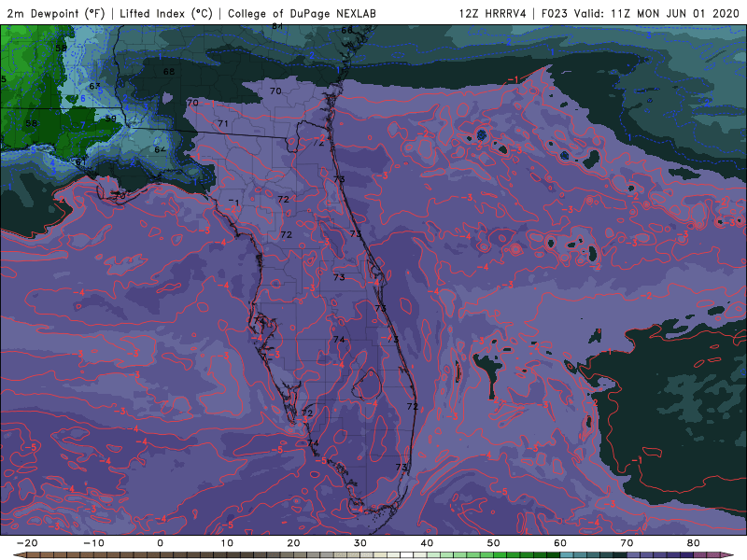The height and width of the screenshot is (560, 747).
Task: Click the "12Z HRRRV4" model run label
Action: [493, 13]
